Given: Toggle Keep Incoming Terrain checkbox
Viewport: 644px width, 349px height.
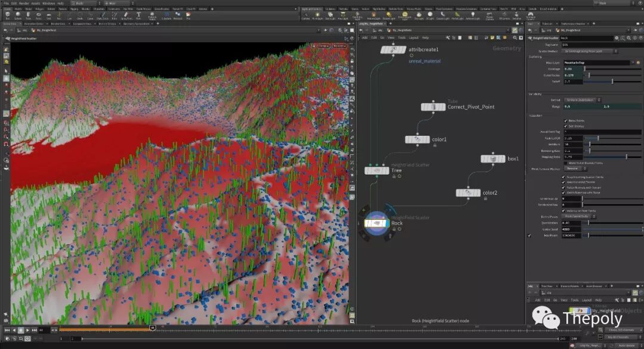Looking at the screenshot, I should point(563,182).
